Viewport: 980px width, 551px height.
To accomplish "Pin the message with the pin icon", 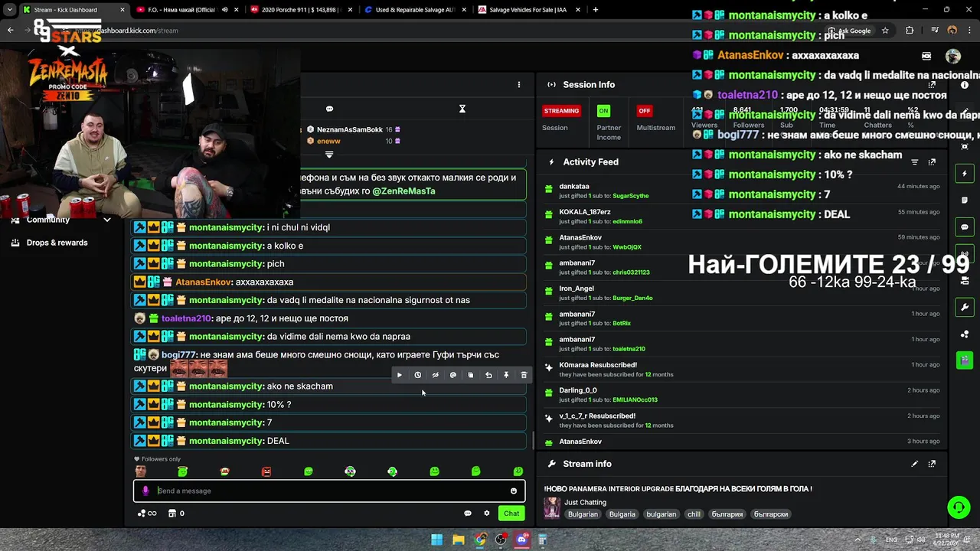I will 506,375.
